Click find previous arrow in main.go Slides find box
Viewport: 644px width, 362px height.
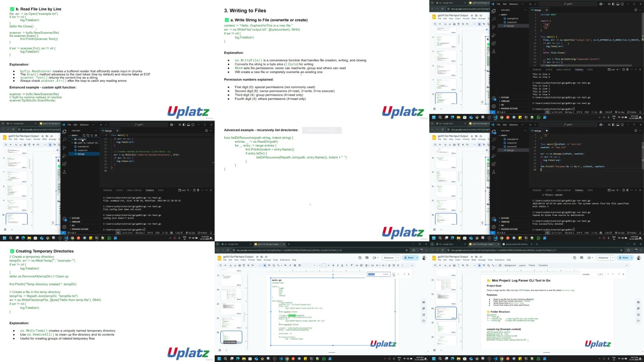pyautogui.click(x=393, y=274)
